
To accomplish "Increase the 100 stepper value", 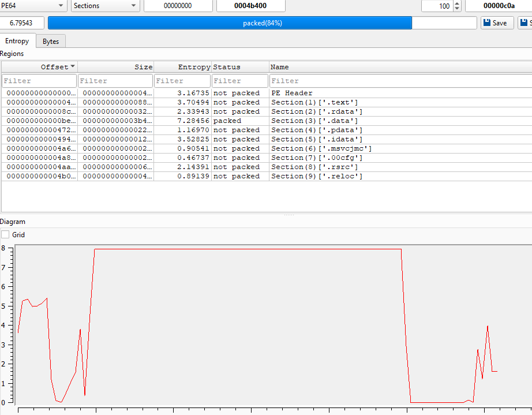I will tap(457, 3).
